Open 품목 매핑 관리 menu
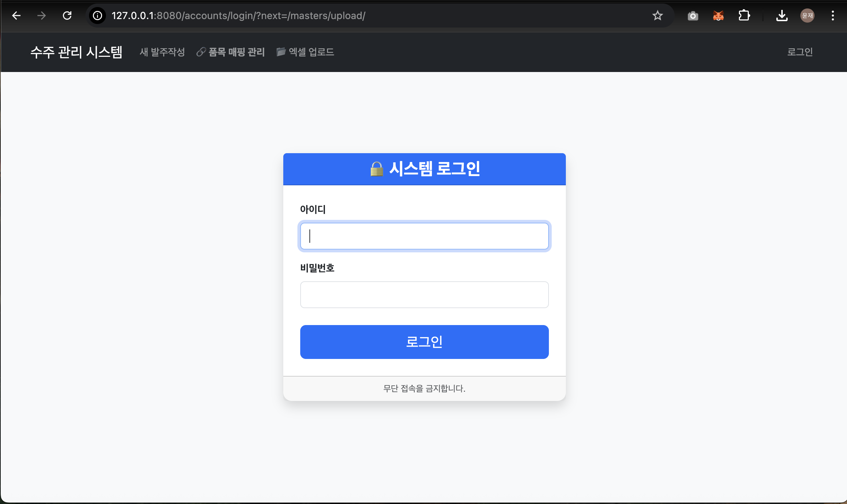The height and width of the screenshot is (504, 847). (x=231, y=52)
